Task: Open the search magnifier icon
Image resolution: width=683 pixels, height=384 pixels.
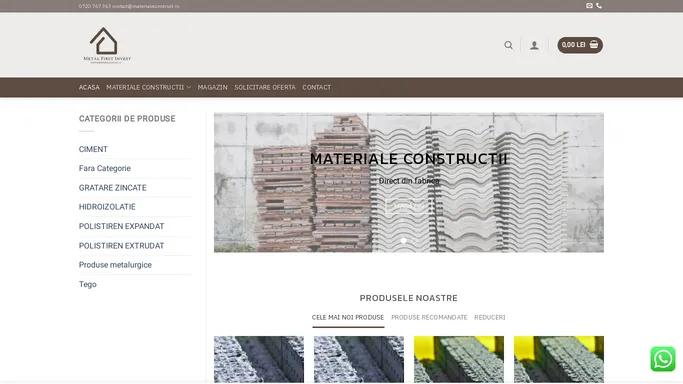Action: click(508, 45)
